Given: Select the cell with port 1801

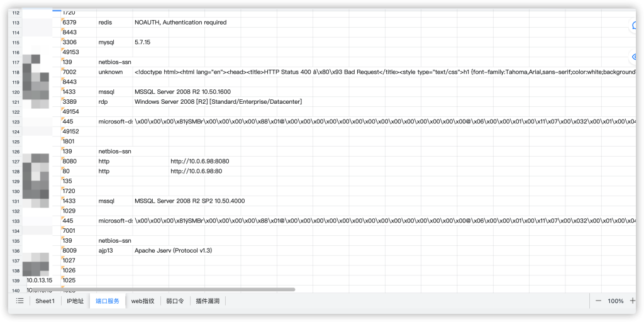Looking at the screenshot, I should pyautogui.click(x=79, y=142).
